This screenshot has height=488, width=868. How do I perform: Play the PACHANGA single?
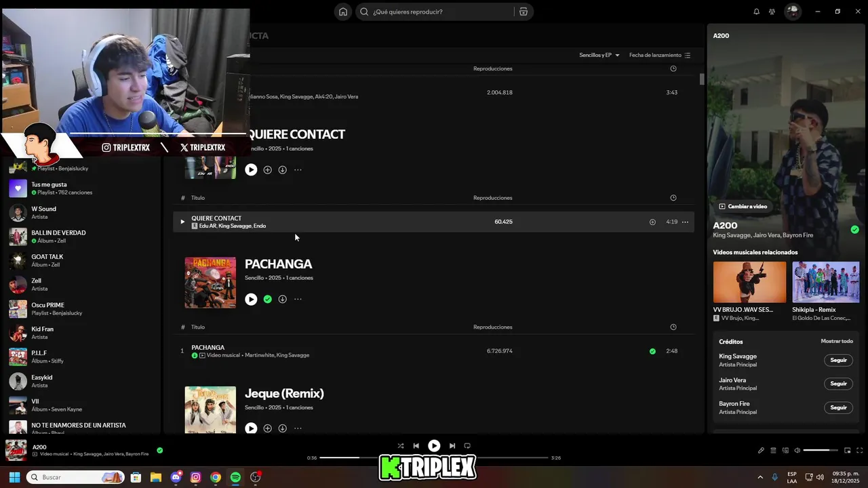pyautogui.click(x=251, y=300)
